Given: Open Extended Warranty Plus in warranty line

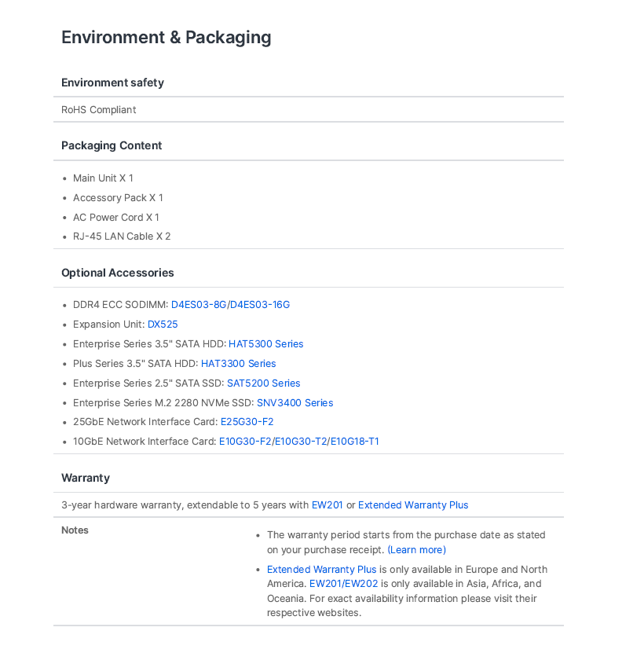Looking at the screenshot, I should click(413, 505).
